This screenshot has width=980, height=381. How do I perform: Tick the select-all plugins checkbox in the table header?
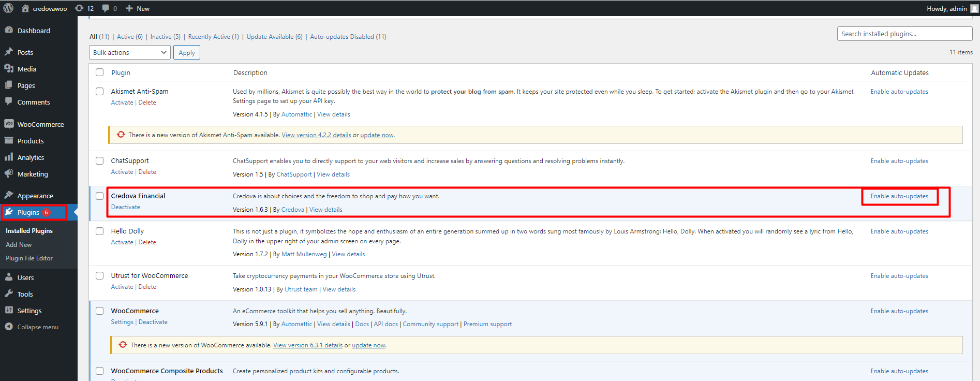100,72
